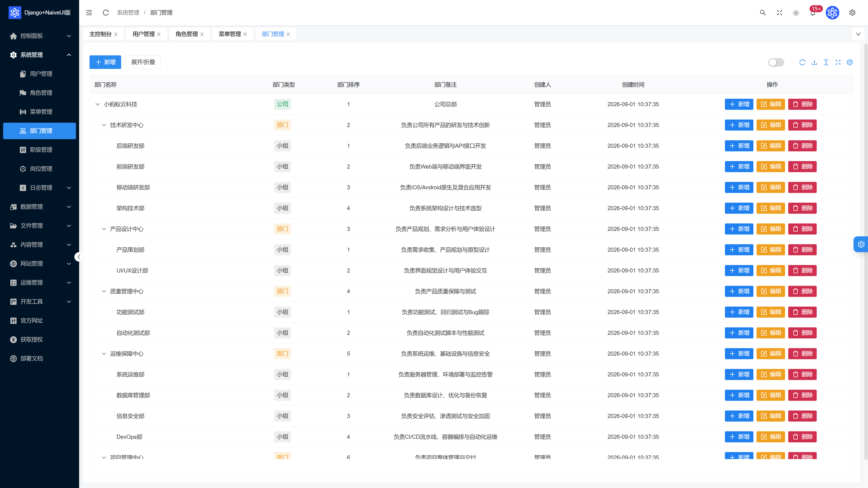This screenshot has width=868, height=488.
Task: Click the 展开/折叠 button
Action: [x=143, y=62]
